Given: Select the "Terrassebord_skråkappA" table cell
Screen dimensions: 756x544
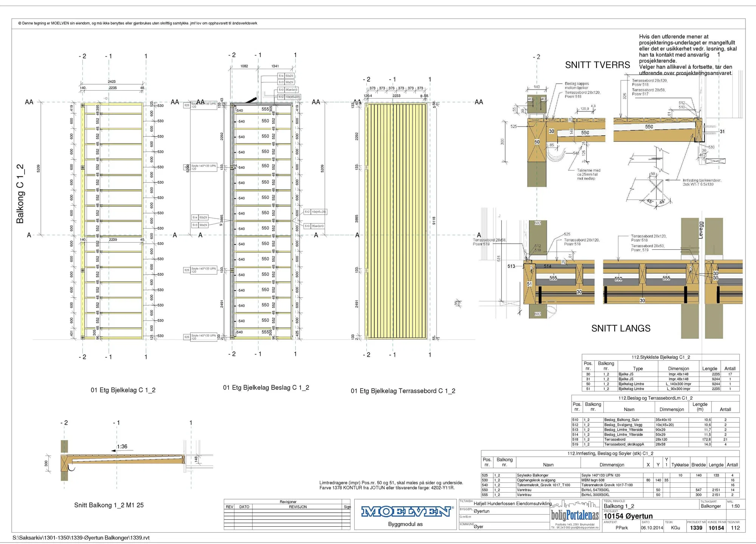Looking at the screenshot, I should coord(624,444).
